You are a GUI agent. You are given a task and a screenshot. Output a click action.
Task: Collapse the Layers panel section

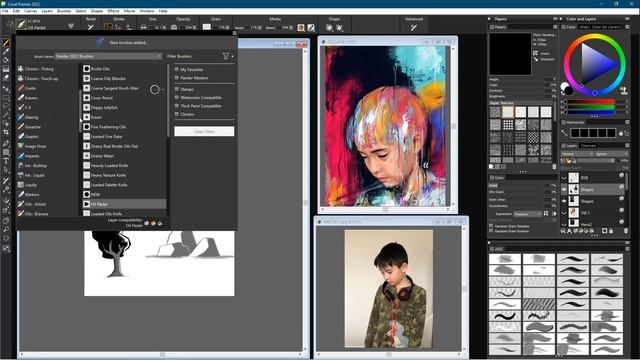pos(564,146)
